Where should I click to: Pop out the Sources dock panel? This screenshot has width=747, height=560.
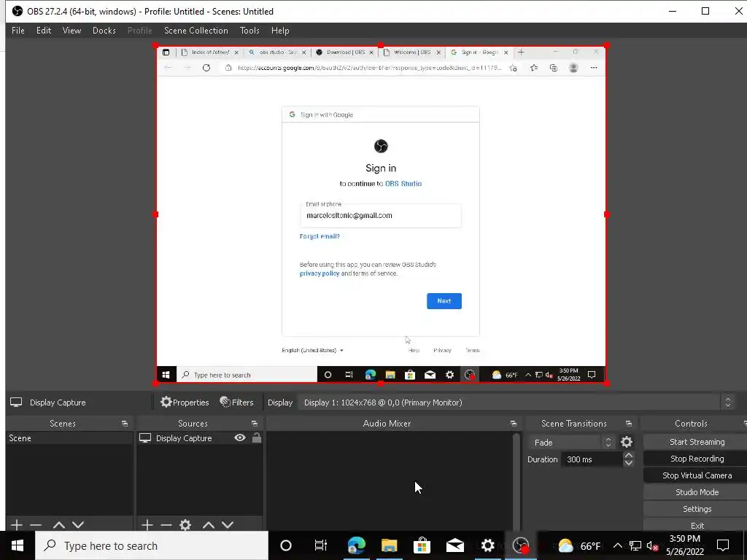(x=255, y=424)
